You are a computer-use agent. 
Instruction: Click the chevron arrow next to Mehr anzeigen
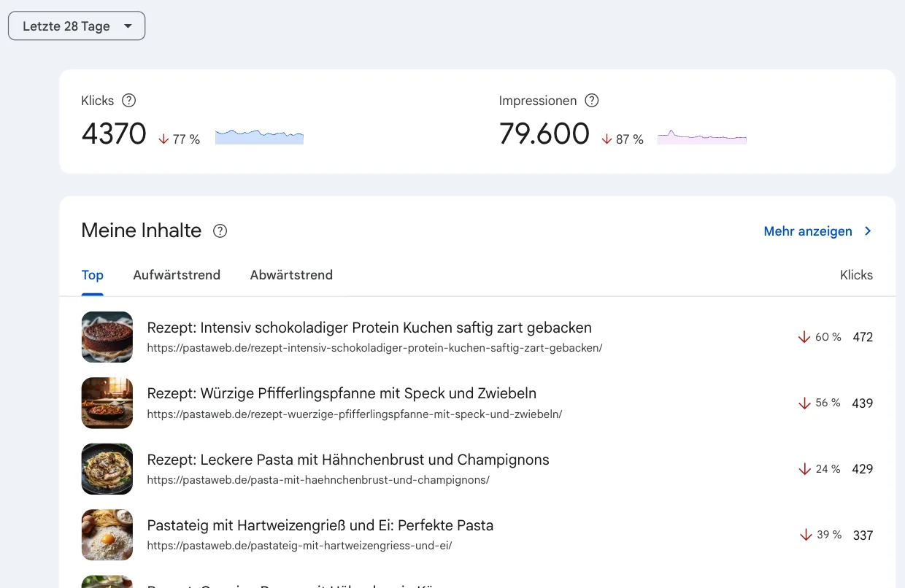[x=868, y=231]
